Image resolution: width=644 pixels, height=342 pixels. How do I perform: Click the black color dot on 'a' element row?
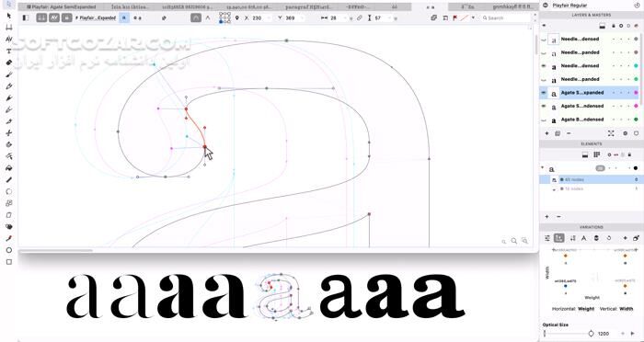click(x=636, y=168)
